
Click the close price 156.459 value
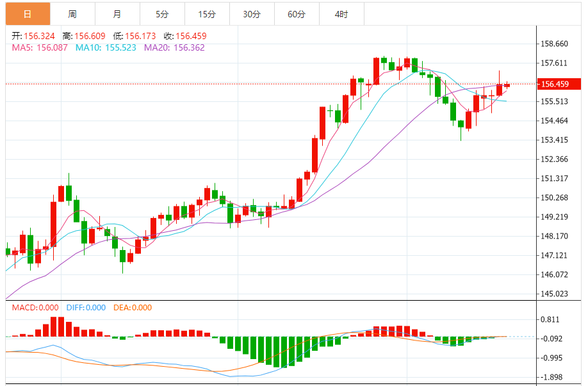coord(191,36)
